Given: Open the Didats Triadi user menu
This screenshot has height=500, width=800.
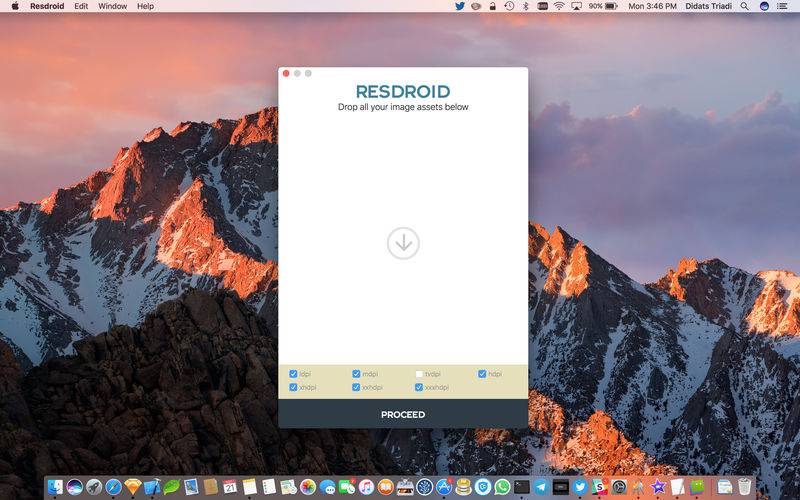Looking at the screenshot, I should [x=708, y=6].
